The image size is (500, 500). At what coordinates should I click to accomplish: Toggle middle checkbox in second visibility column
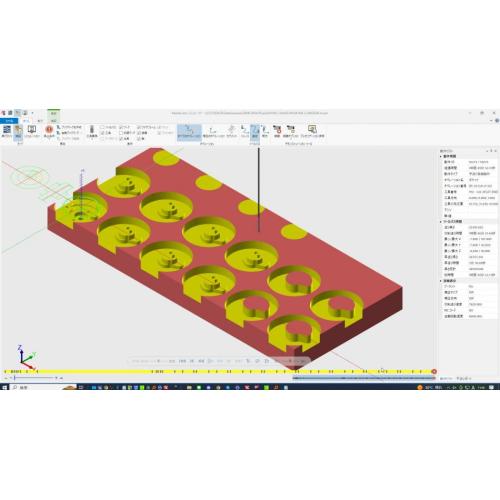coord(121,133)
